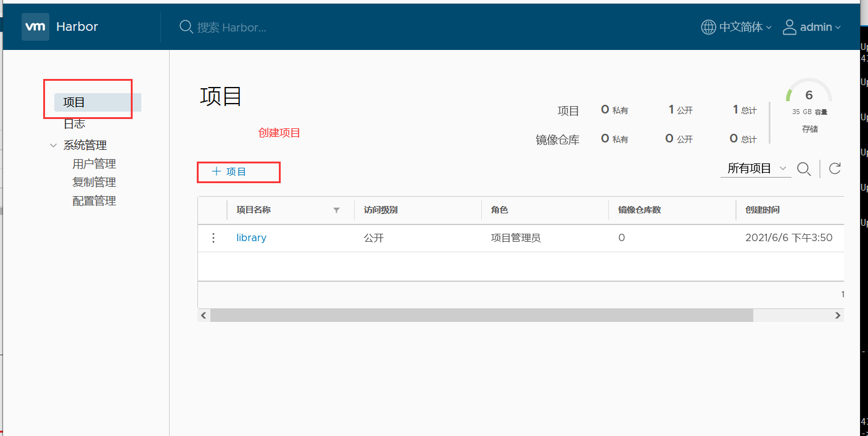868x436 pixels.
Task: Click the admin user avatar icon
Action: coord(790,27)
